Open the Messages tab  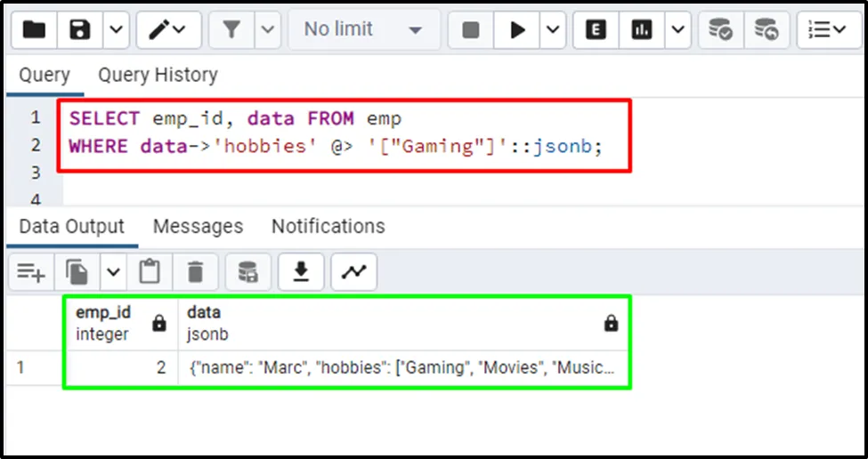coord(198,227)
